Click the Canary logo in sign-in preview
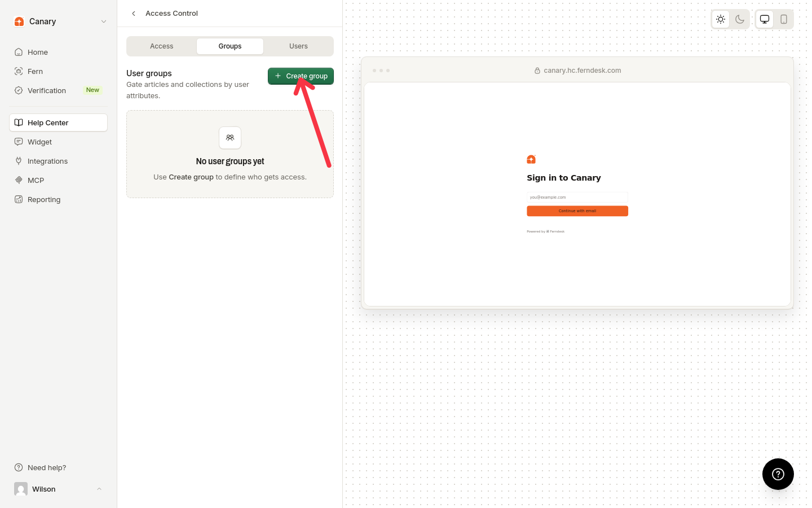The width and height of the screenshot is (812, 508). coord(531,160)
